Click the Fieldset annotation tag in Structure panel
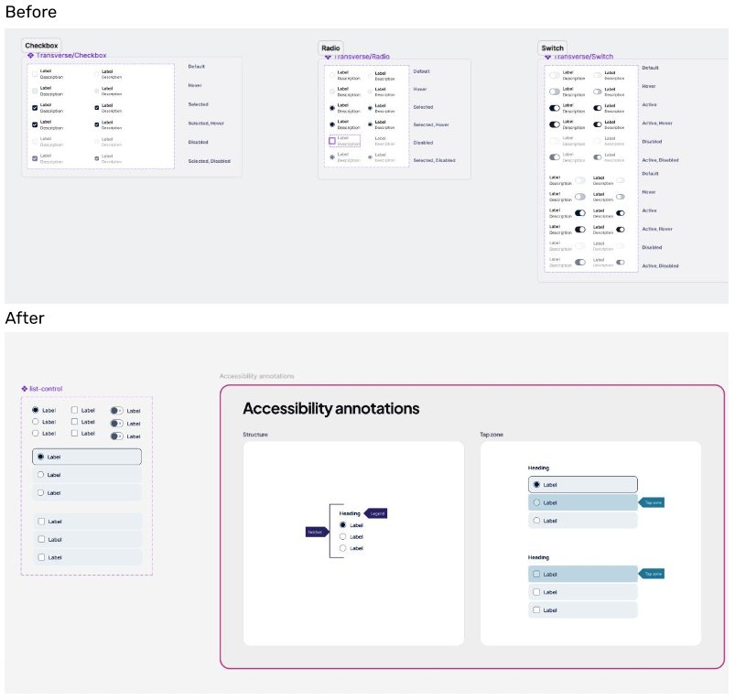Screen dimensions: 735x700 (314, 532)
